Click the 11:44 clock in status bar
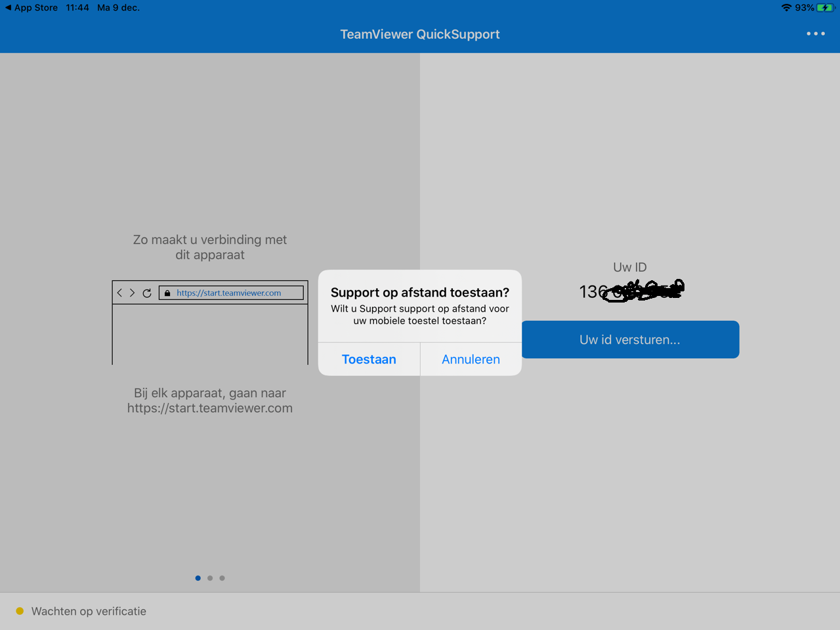840x630 pixels. coord(77,8)
